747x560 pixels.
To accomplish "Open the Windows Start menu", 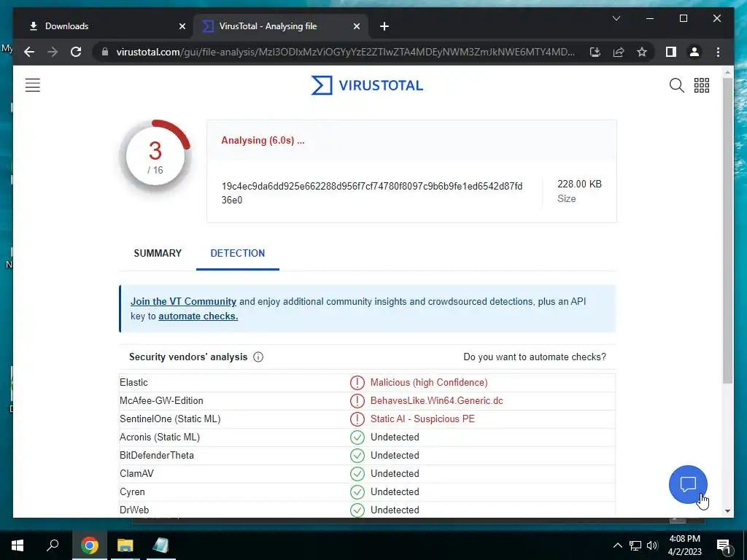I will [x=18, y=545].
